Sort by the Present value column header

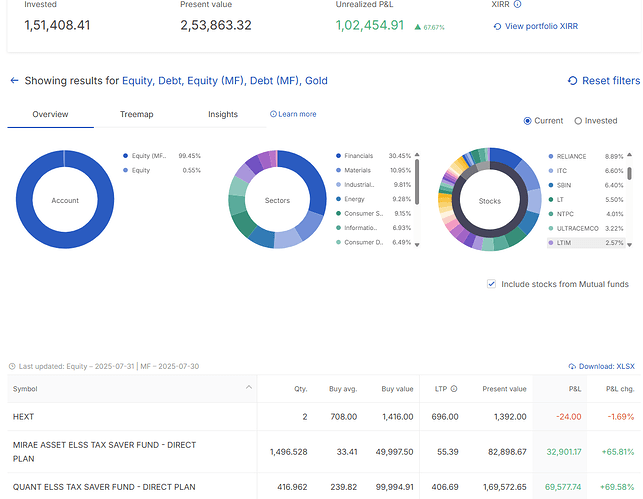[x=504, y=389]
